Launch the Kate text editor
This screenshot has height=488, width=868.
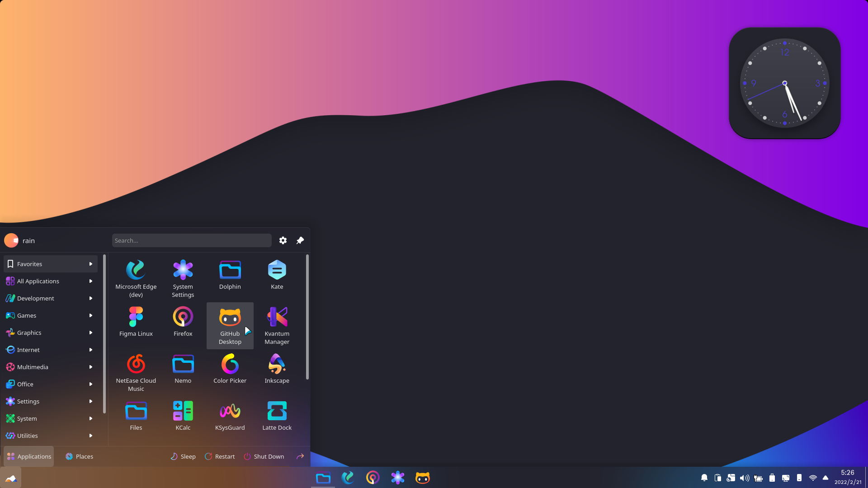click(x=277, y=278)
